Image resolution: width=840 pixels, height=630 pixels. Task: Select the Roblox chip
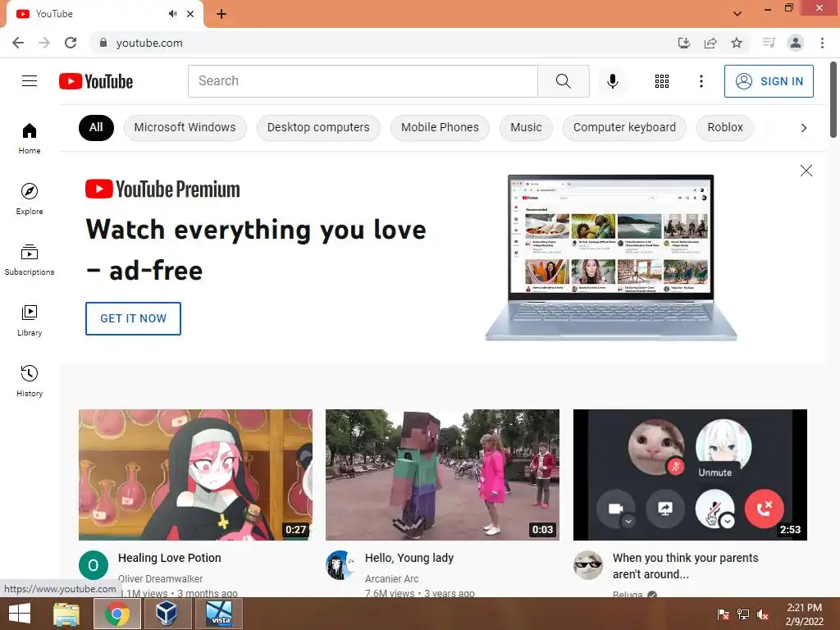point(725,127)
